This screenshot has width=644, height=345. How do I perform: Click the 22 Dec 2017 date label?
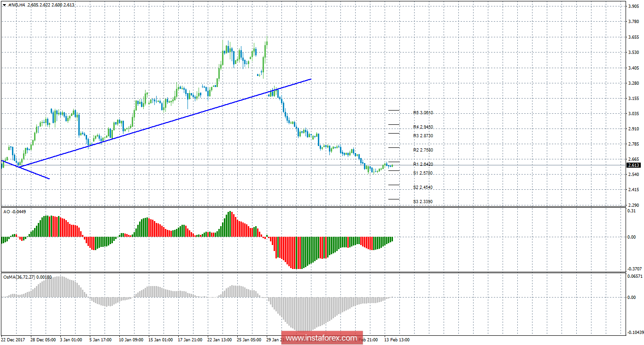[14, 339]
